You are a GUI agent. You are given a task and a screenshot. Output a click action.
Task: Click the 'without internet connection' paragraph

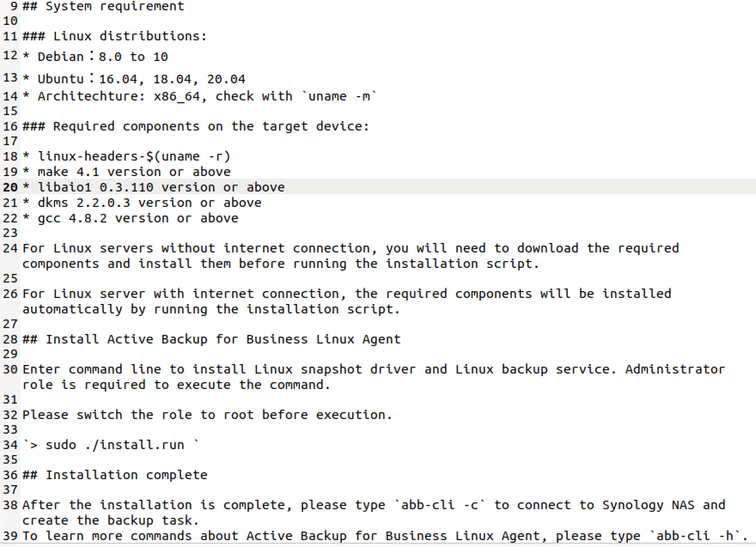click(x=351, y=256)
